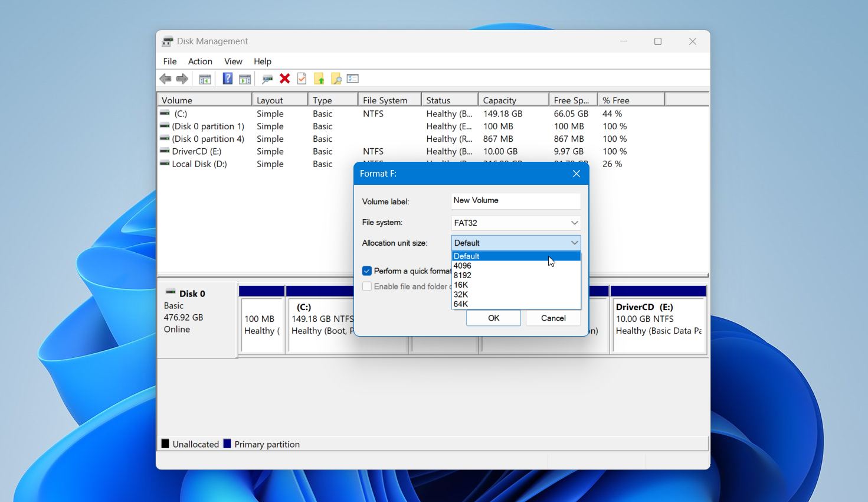Choose 4096 in the allocation size list
The height and width of the screenshot is (502, 868).
516,266
